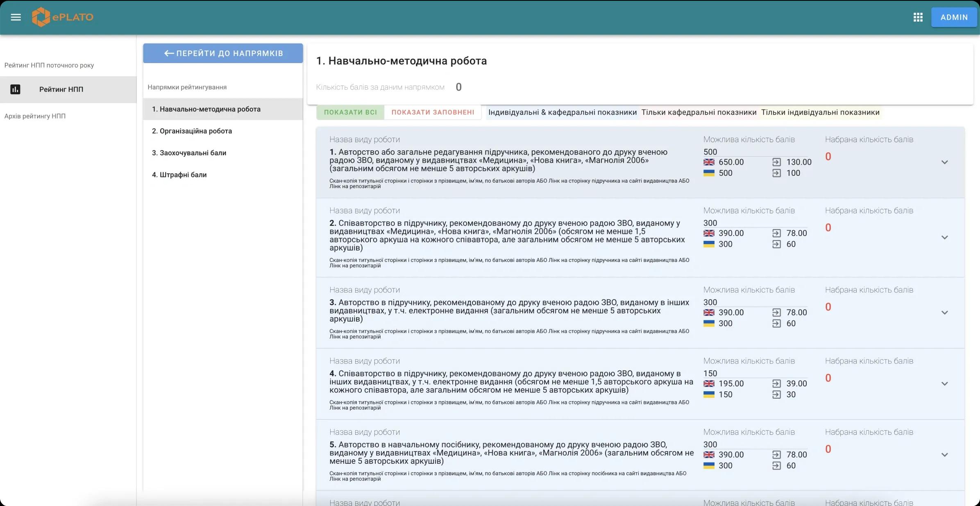
Task: Open the apps grid icon
Action: 918,17
